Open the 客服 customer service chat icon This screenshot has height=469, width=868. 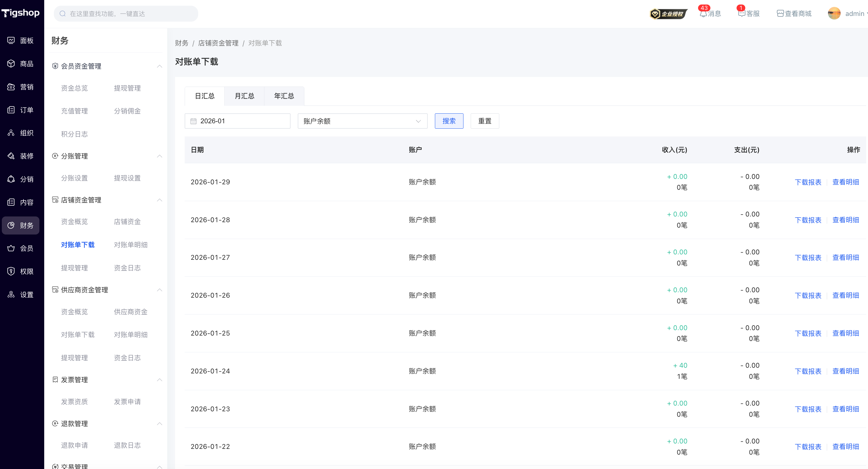(x=742, y=14)
